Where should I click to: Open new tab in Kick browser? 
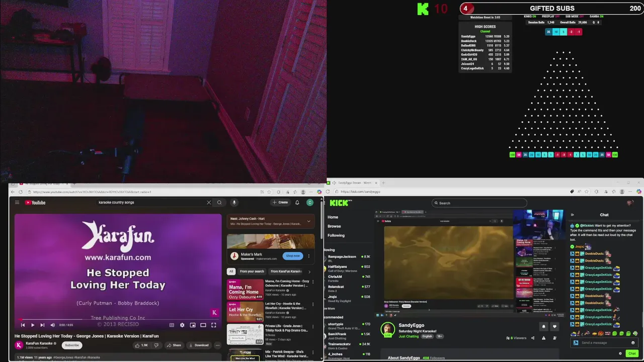pos(383,183)
